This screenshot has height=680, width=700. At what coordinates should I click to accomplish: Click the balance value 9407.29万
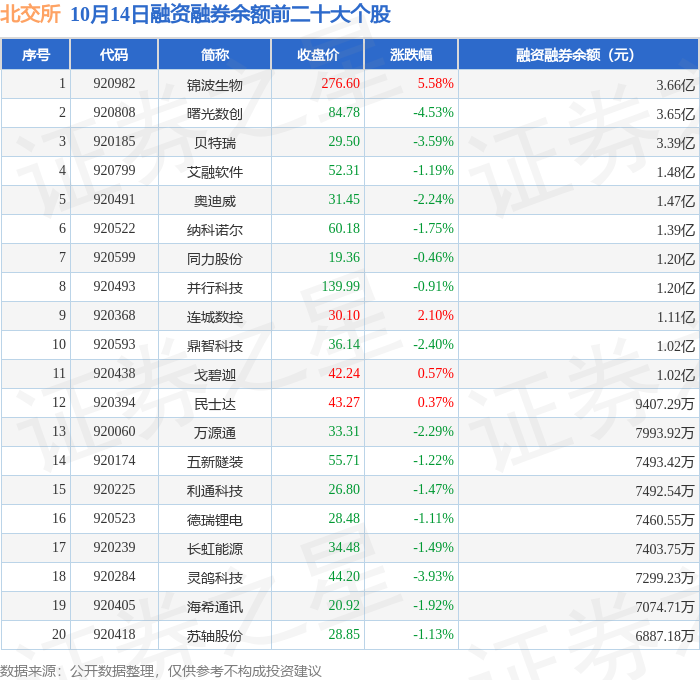tap(665, 404)
